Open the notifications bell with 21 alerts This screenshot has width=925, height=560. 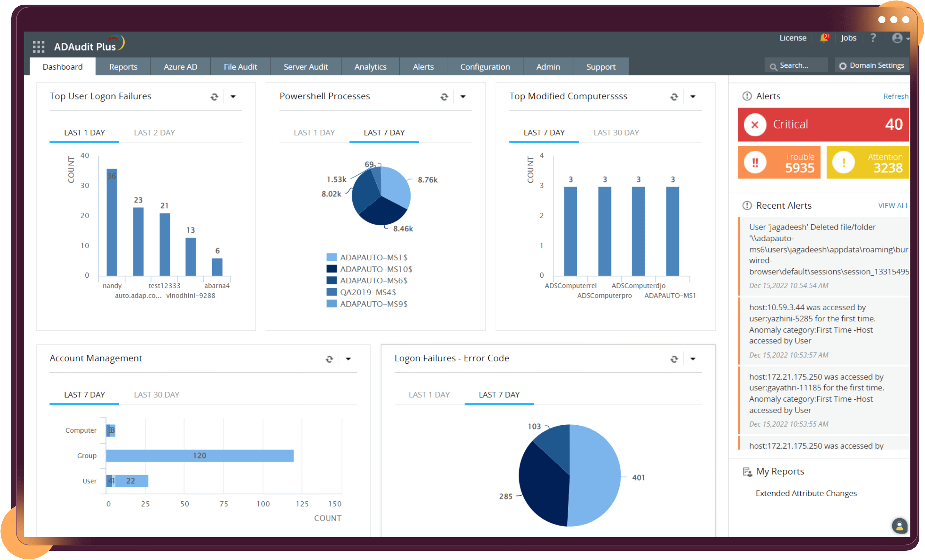(x=824, y=38)
